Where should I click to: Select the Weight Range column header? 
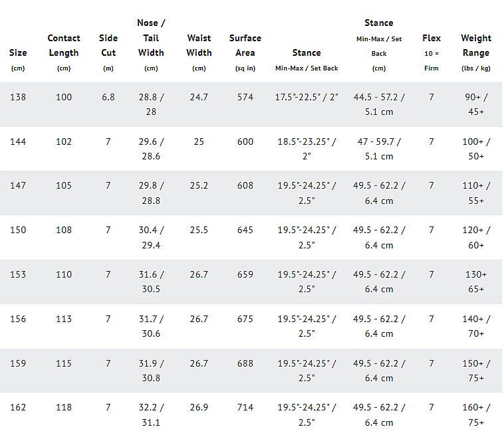coord(476,45)
